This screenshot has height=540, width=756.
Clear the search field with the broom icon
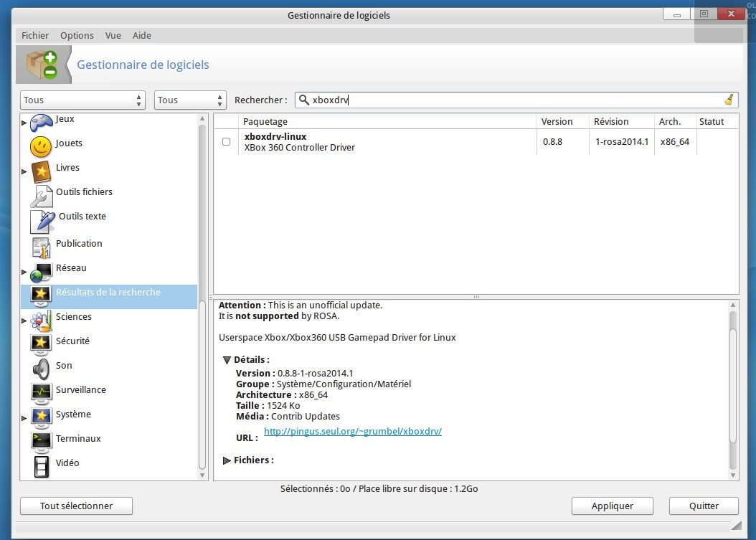pos(729,100)
